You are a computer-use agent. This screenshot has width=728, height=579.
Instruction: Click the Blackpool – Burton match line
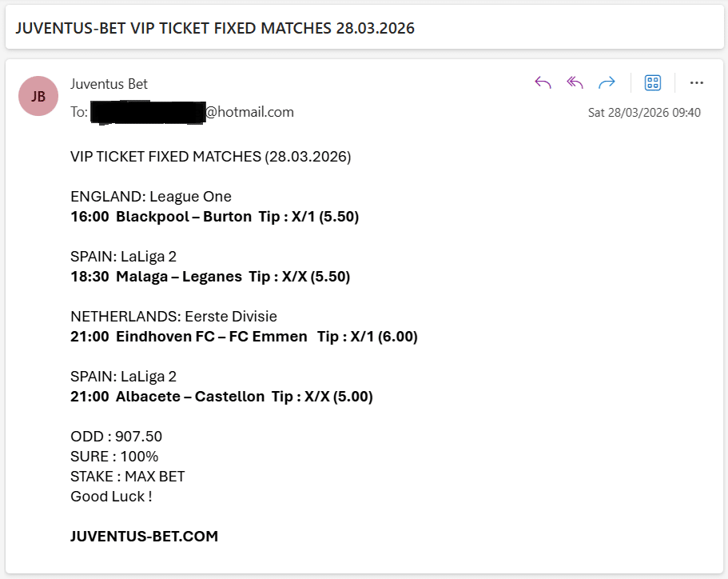pos(215,217)
